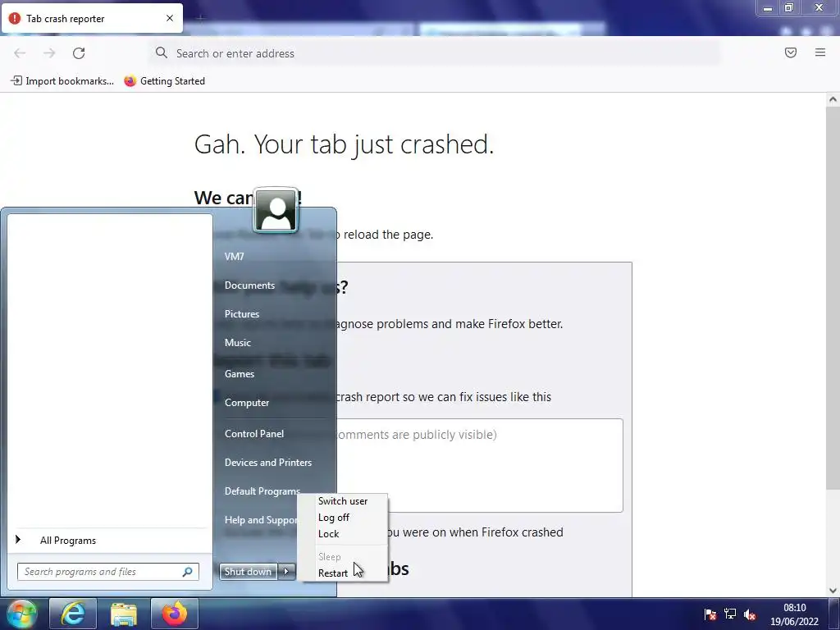Click the user account picture in Start menu
Screen dimensions: 840x630
pyautogui.click(x=276, y=210)
